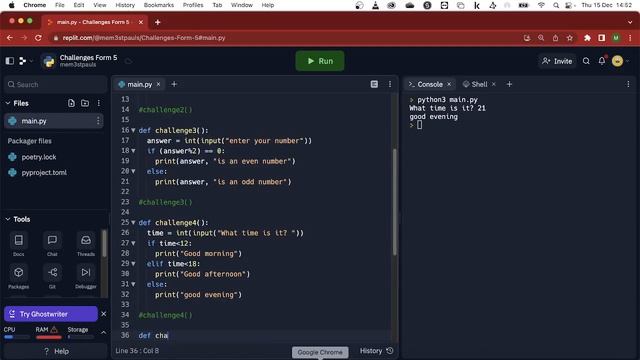Open the View menu in menu bar
The image size is (640, 360).
point(100,5)
